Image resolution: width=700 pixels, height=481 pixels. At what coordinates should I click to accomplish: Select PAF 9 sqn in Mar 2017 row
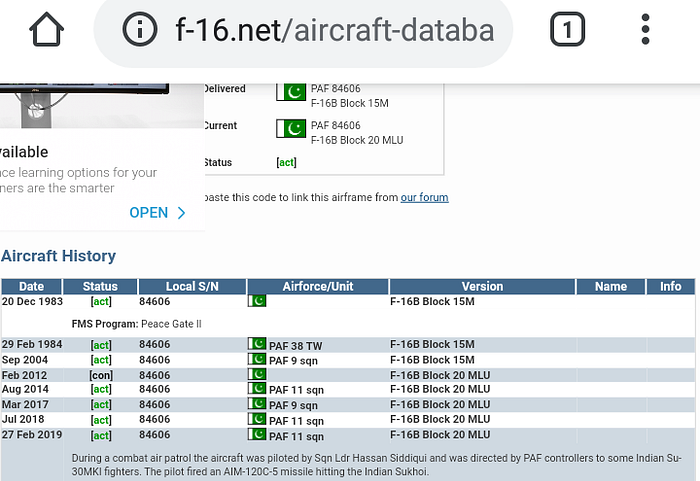coord(293,406)
